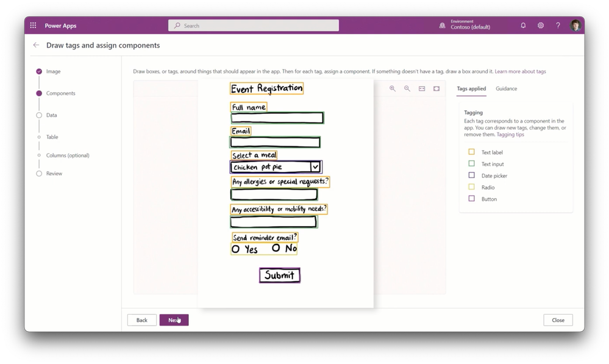The height and width of the screenshot is (364, 609).
Task: Select the accessibility or mobility needs label tag
Action: click(279, 209)
